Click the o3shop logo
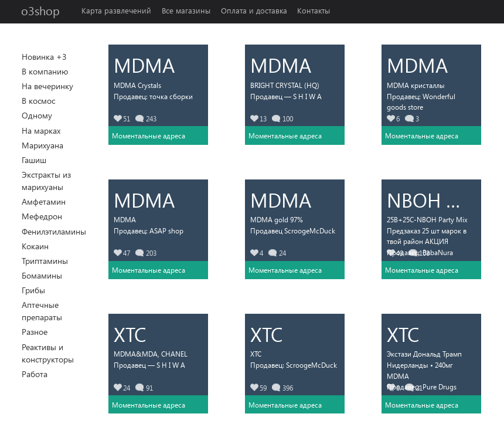Screen dimensions: 504x434 40,11
